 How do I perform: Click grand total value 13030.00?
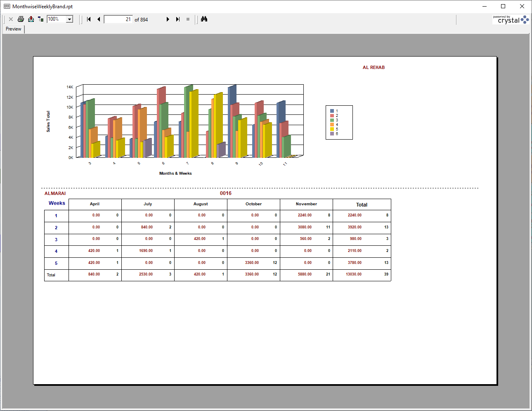pyautogui.click(x=354, y=274)
